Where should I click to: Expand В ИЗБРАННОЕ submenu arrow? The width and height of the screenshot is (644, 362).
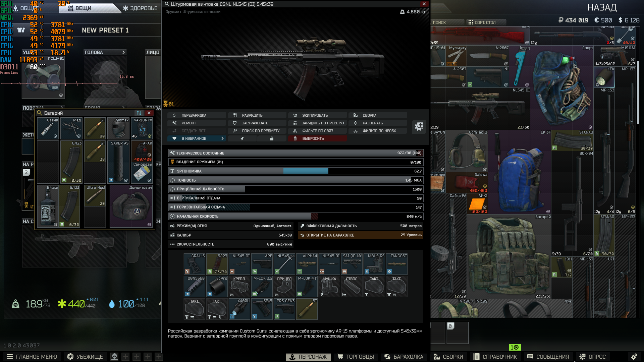[x=222, y=138]
